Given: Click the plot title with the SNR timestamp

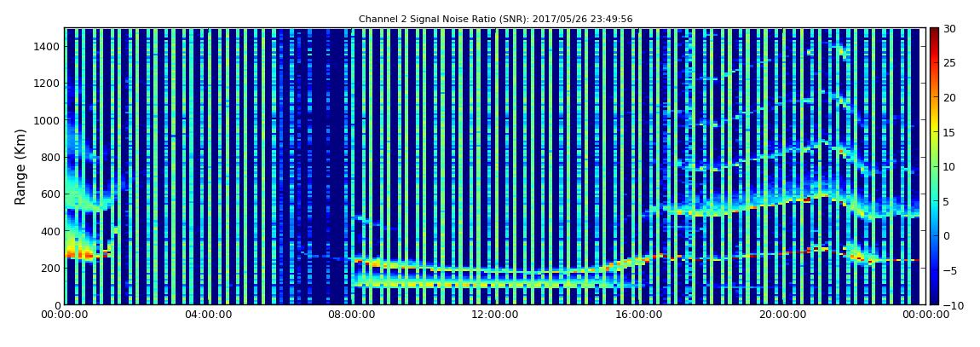Looking at the screenshot, I should pyautogui.click(x=496, y=20).
